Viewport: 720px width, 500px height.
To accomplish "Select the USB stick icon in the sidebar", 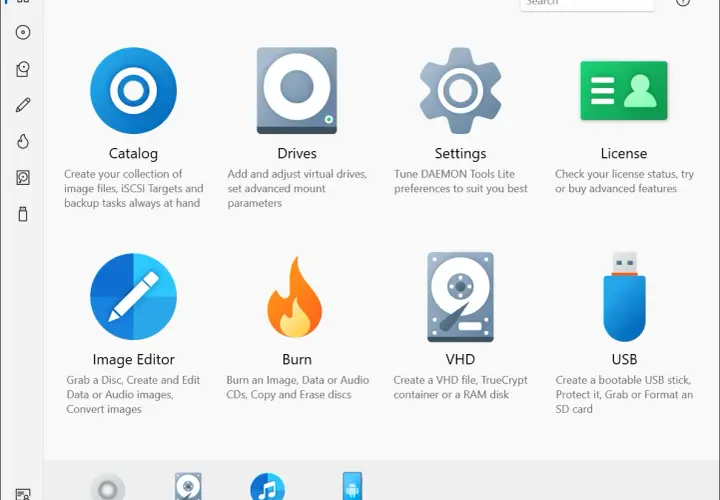I will [x=23, y=214].
